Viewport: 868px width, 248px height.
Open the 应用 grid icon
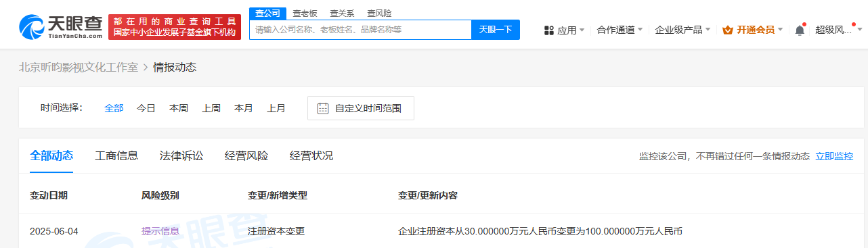pos(549,30)
